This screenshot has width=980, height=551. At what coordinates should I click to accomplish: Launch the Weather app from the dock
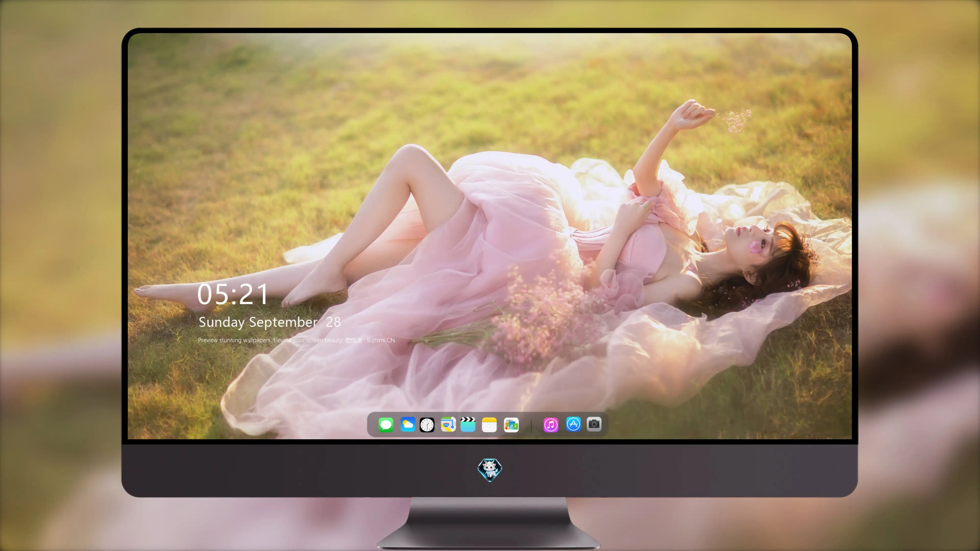pos(408,425)
